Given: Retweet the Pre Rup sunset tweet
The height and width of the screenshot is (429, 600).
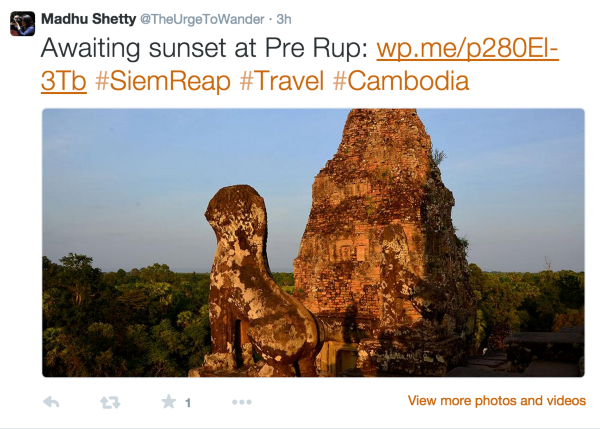Looking at the screenshot, I should click(111, 402).
